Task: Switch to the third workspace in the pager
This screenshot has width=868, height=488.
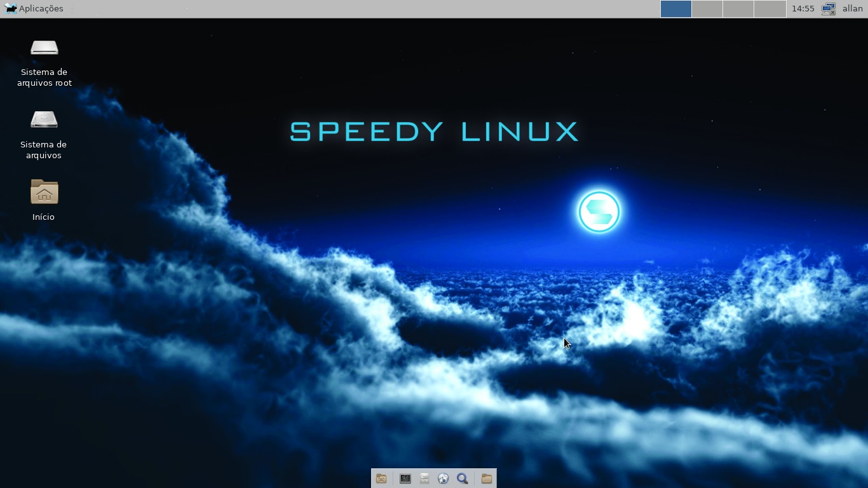Action: [738, 9]
